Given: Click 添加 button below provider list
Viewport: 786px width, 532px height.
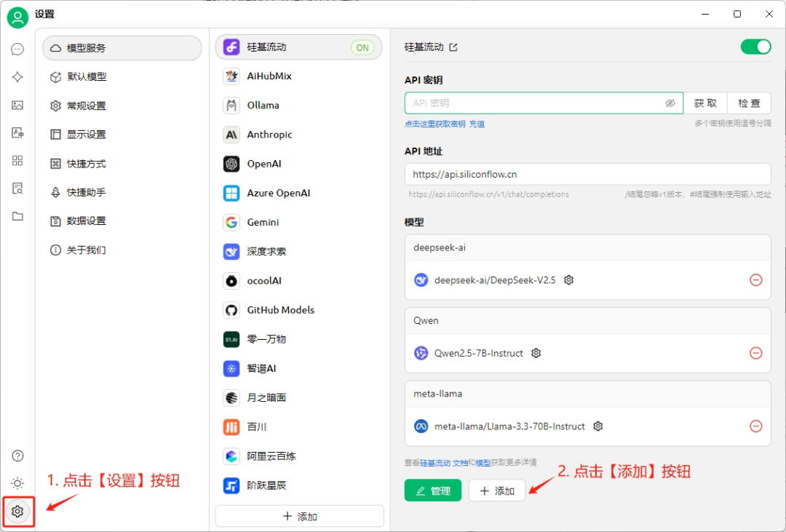Looking at the screenshot, I should point(300,516).
